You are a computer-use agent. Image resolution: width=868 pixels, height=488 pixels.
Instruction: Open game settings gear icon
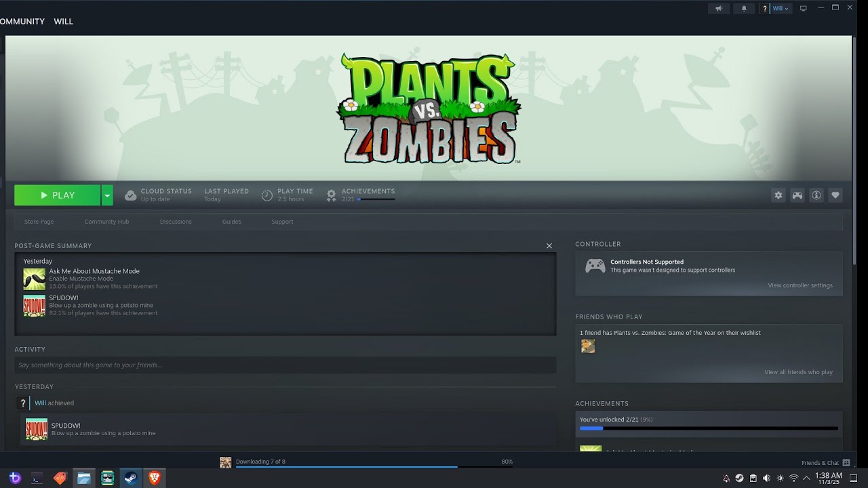tap(778, 195)
